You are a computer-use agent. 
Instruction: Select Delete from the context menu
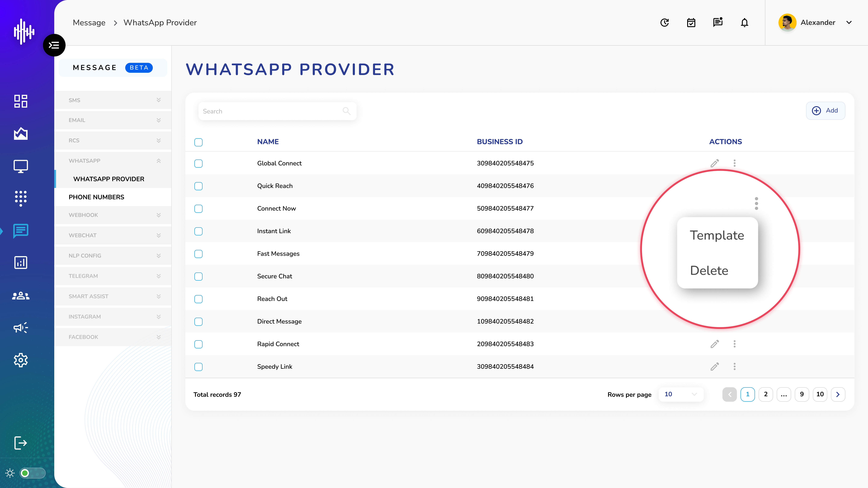coord(709,271)
